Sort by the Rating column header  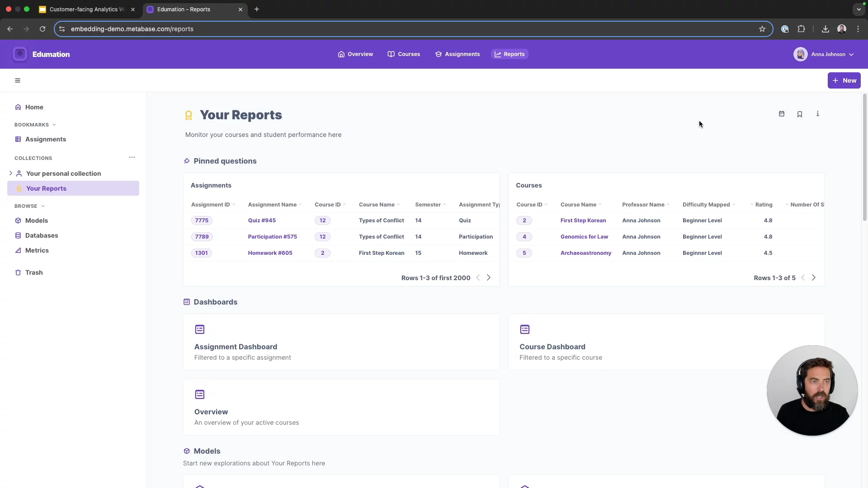point(763,205)
